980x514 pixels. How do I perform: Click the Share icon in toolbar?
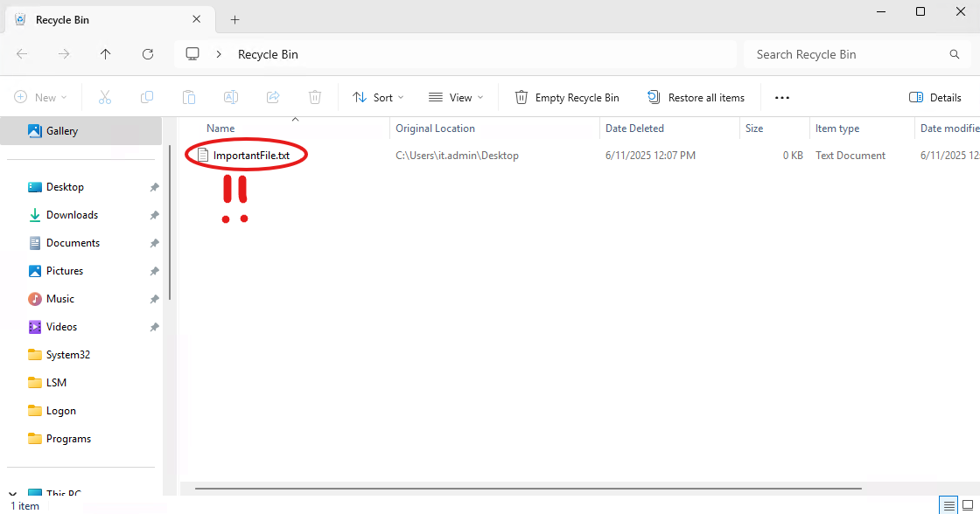click(x=272, y=97)
